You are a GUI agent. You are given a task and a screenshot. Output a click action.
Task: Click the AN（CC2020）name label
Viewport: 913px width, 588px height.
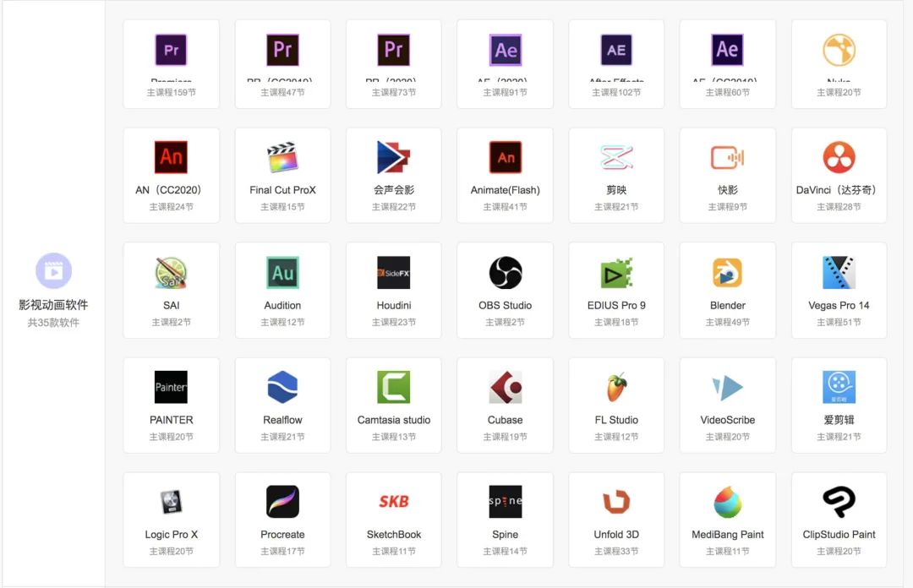click(x=171, y=190)
